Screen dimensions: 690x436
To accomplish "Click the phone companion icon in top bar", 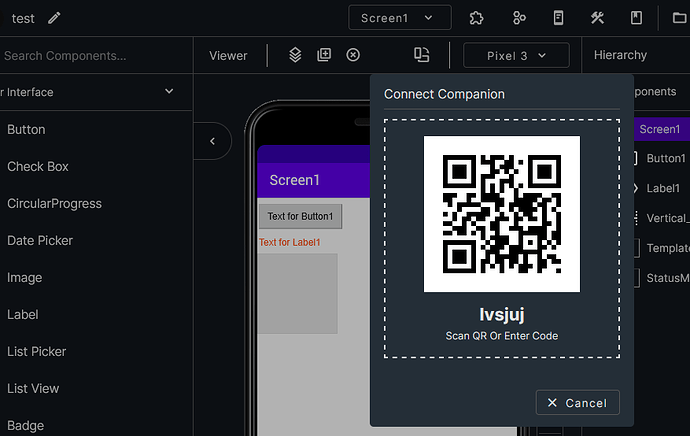I will click(x=558, y=18).
